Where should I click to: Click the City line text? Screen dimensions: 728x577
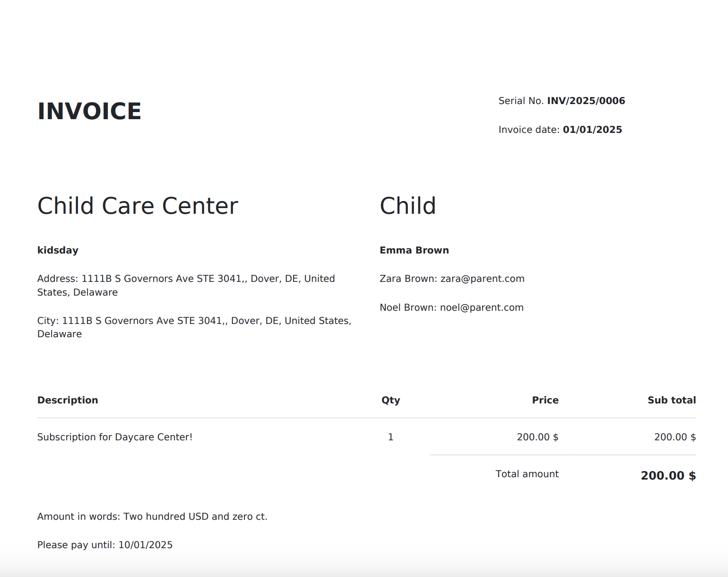[x=194, y=327]
